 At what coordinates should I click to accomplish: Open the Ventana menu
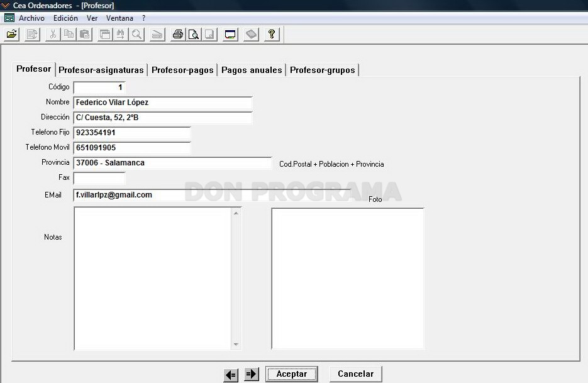coord(119,18)
